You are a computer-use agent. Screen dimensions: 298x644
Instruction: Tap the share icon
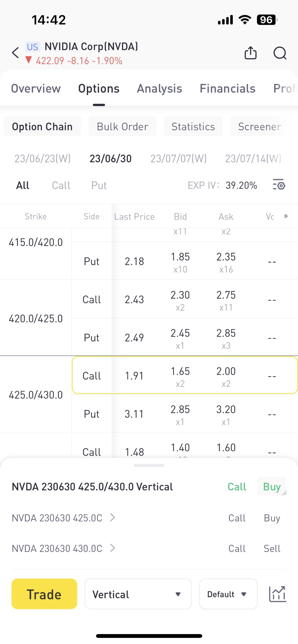251,53
